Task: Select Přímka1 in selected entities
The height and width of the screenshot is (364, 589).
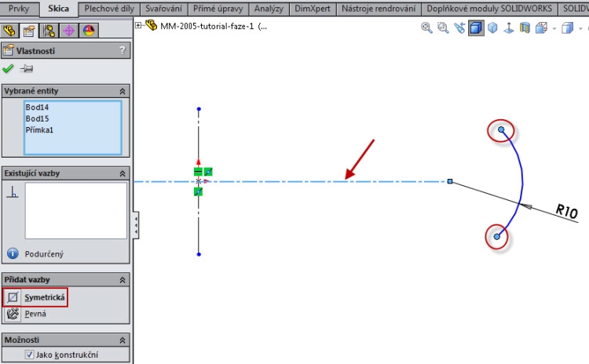Action: [x=39, y=130]
